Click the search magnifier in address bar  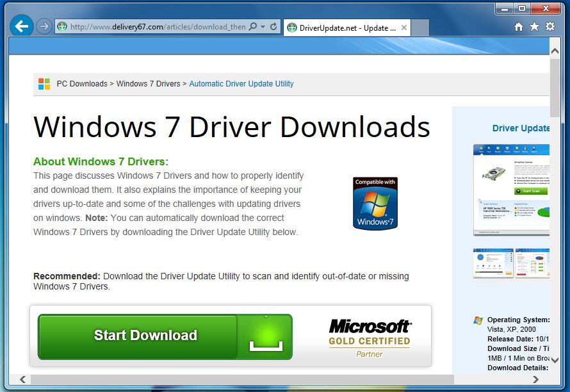click(253, 26)
